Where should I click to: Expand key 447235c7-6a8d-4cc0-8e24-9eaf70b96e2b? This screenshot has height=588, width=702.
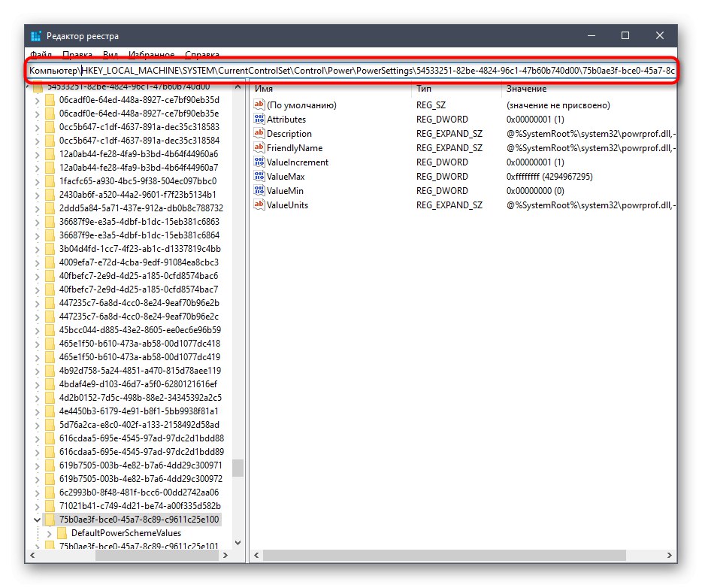[37, 303]
